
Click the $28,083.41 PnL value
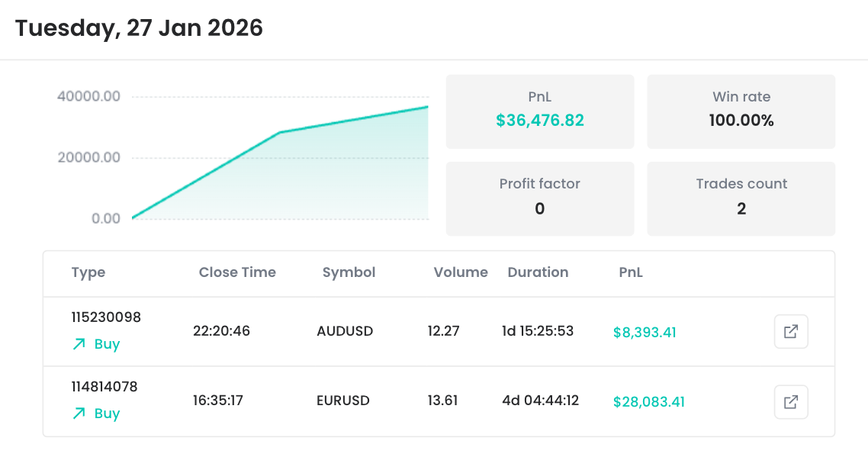pyautogui.click(x=648, y=402)
